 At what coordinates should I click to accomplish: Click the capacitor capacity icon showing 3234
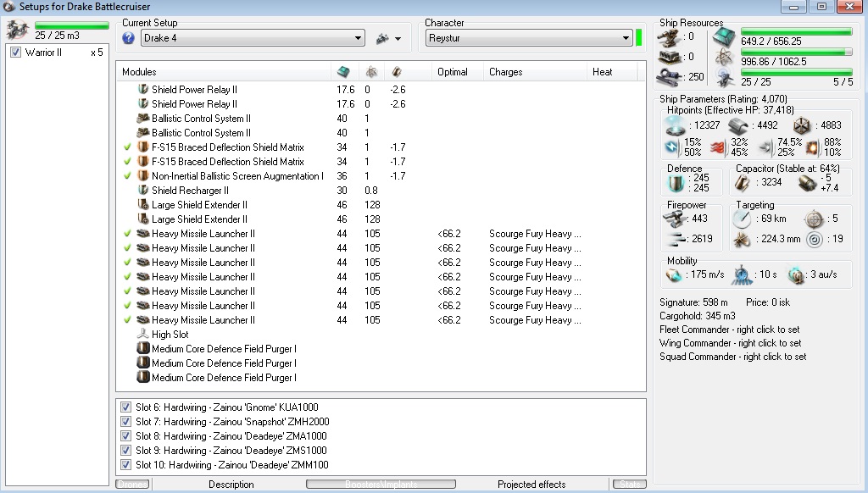coord(743,183)
